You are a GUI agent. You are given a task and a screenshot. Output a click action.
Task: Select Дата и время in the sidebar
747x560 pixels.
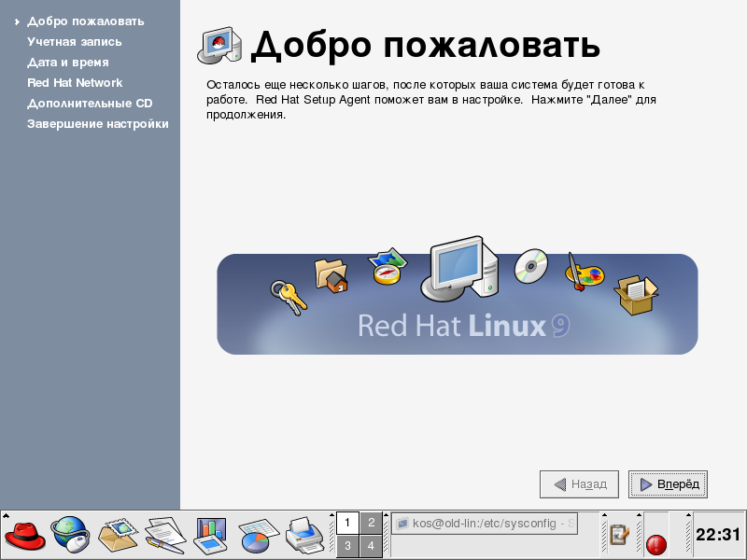(68, 63)
